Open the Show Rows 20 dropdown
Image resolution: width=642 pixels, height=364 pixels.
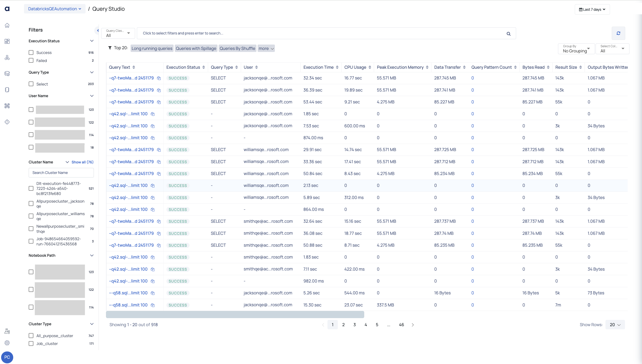pyautogui.click(x=615, y=325)
